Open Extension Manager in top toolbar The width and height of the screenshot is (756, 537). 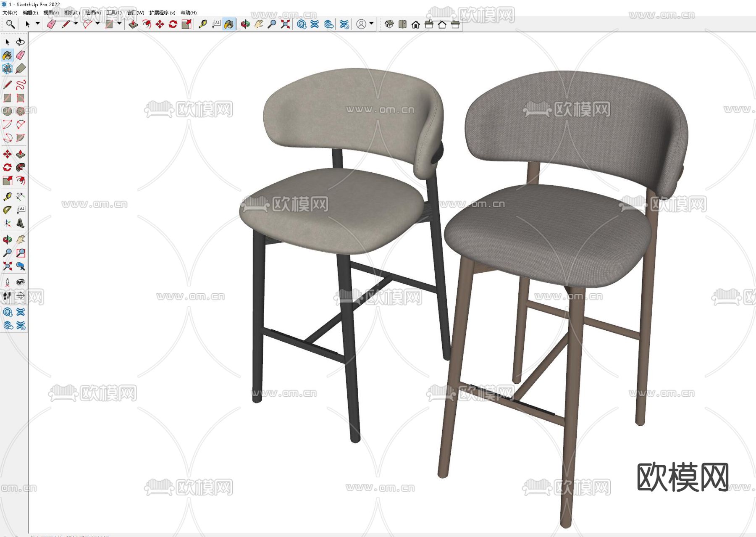click(344, 24)
